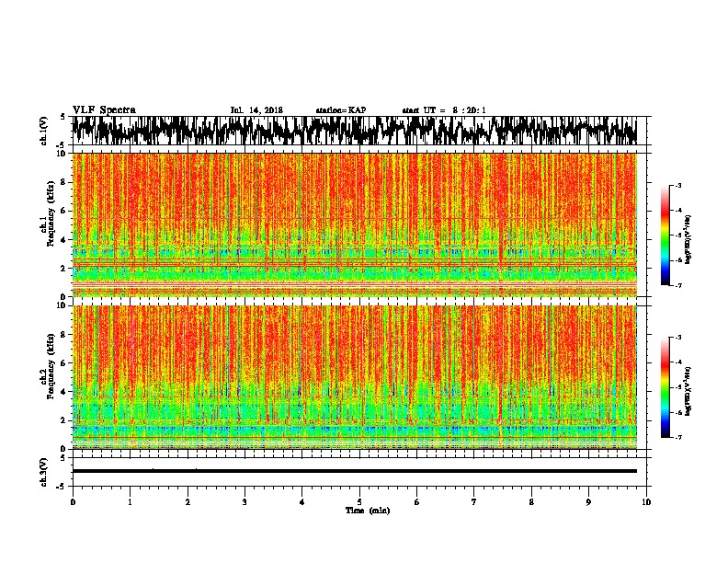Click the "4" kHz tick of ch.2 spectrogram
Viewport: 728px width, 563px height.
click(64, 392)
